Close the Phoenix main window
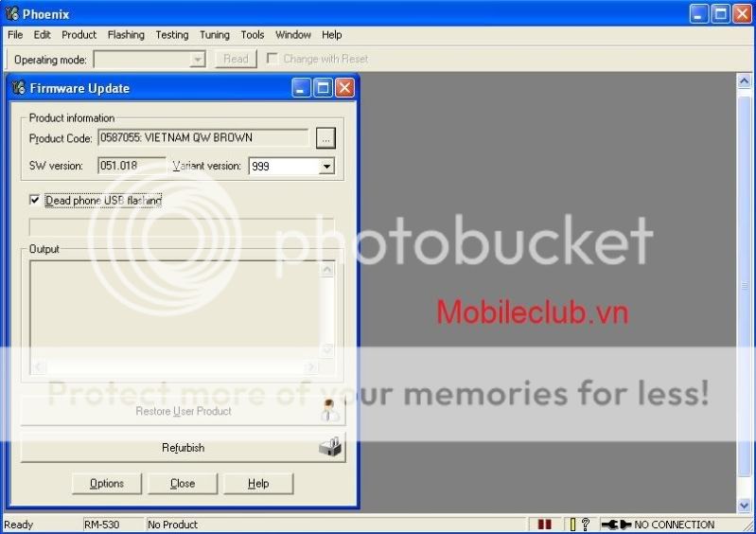 point(743,14)
